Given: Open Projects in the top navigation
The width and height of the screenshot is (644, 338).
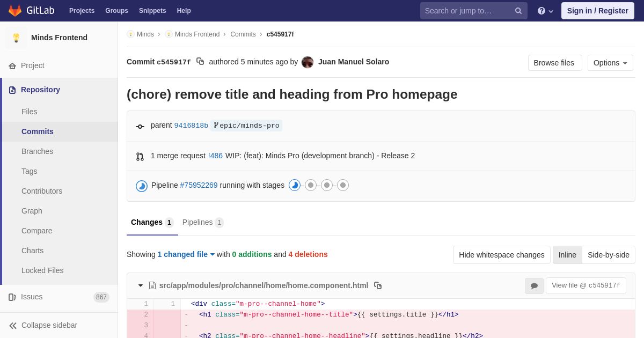Looking at the screenshot, I should click(82, 11).
